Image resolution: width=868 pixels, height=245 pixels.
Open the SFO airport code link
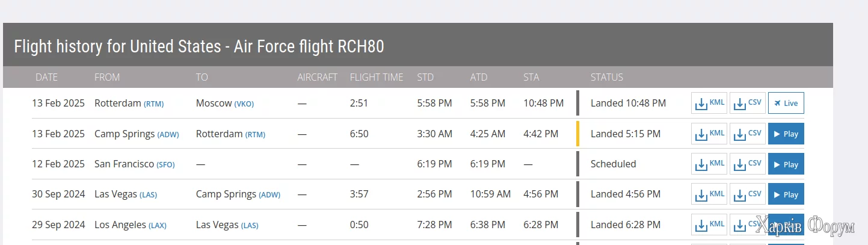(x=165, y=164)
